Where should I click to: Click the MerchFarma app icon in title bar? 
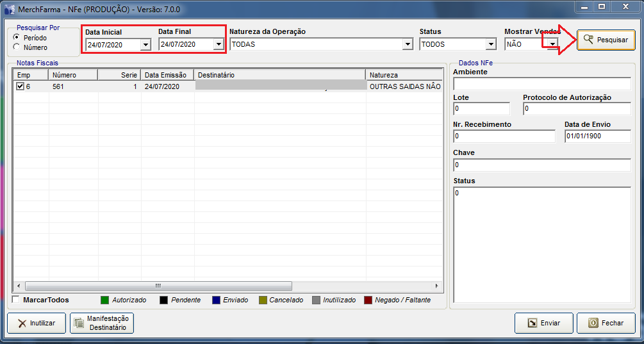click(x=10, y=7)
